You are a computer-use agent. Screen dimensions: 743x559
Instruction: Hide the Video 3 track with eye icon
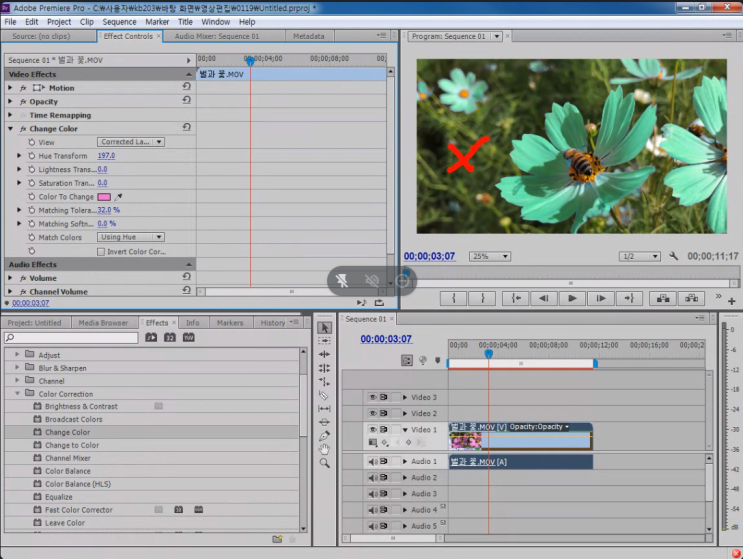click(373, 397)
